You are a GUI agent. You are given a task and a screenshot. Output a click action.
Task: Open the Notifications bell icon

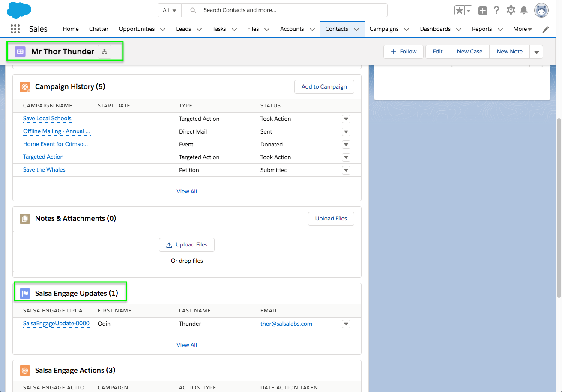tap(524, 10)
